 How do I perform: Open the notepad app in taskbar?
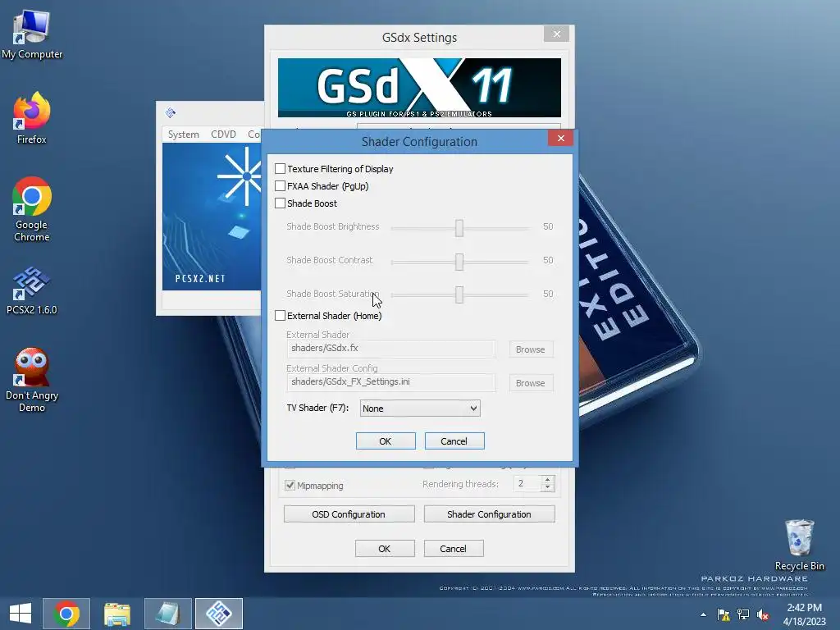coord(167,614)
